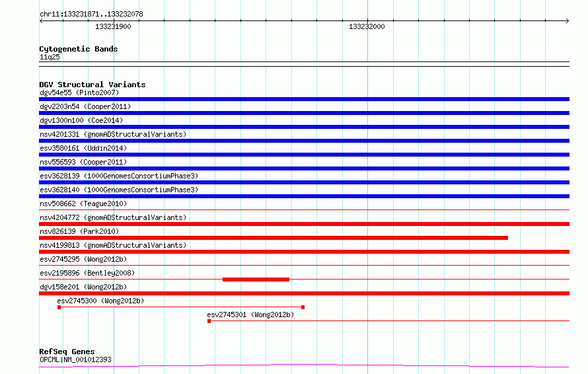Open nsv4199813 (gnomADStructuralVariants) label
The height and width of the screenshot is (374, 588).
(113, 245)
